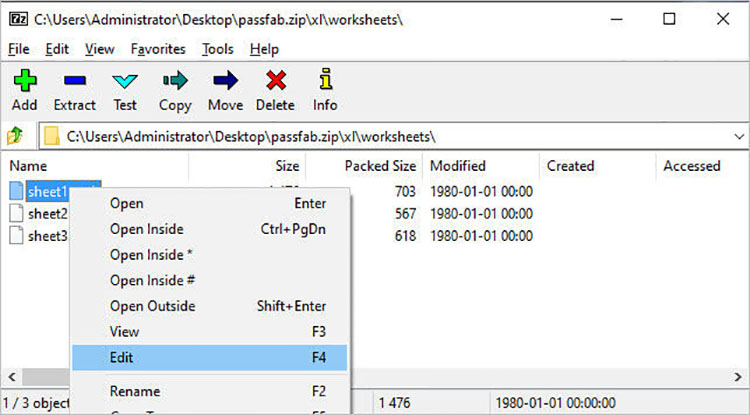
Task: Click the Move toolbar icon
Action: pos(225,80)
